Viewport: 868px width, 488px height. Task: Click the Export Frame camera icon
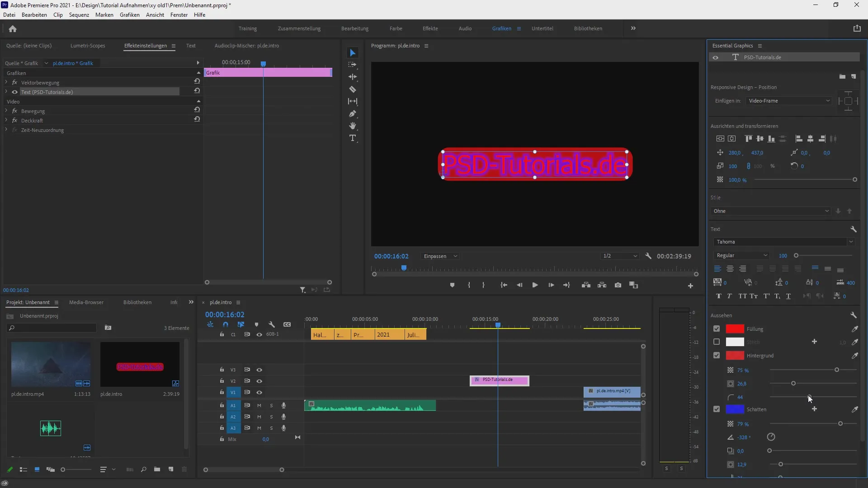tap(618, 285)
